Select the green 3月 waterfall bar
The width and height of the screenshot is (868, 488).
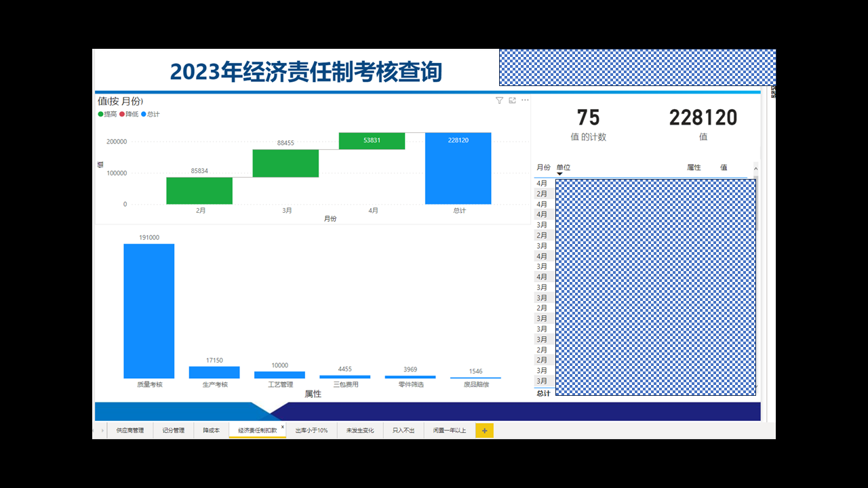tap(285, 163)
